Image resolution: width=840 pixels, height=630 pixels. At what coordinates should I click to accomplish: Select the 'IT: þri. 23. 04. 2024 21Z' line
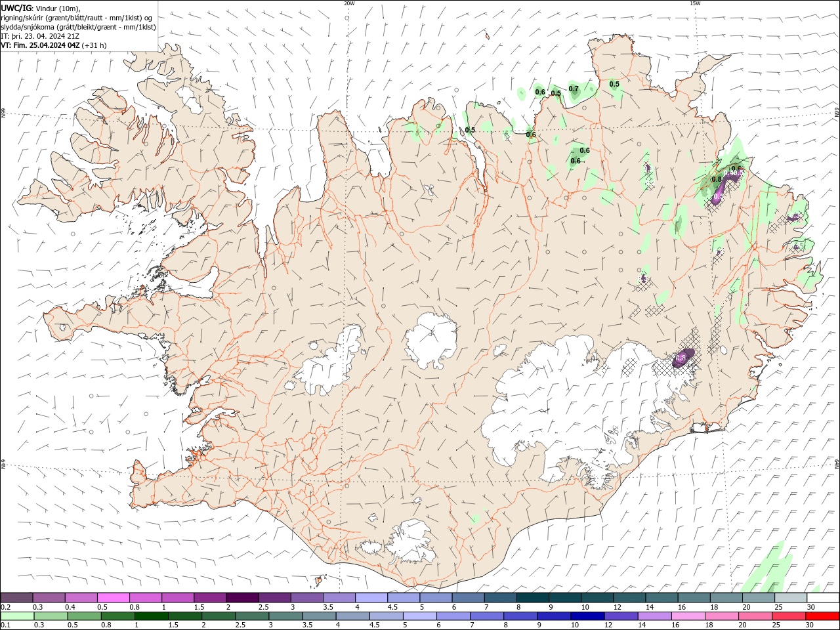(41, 36)
